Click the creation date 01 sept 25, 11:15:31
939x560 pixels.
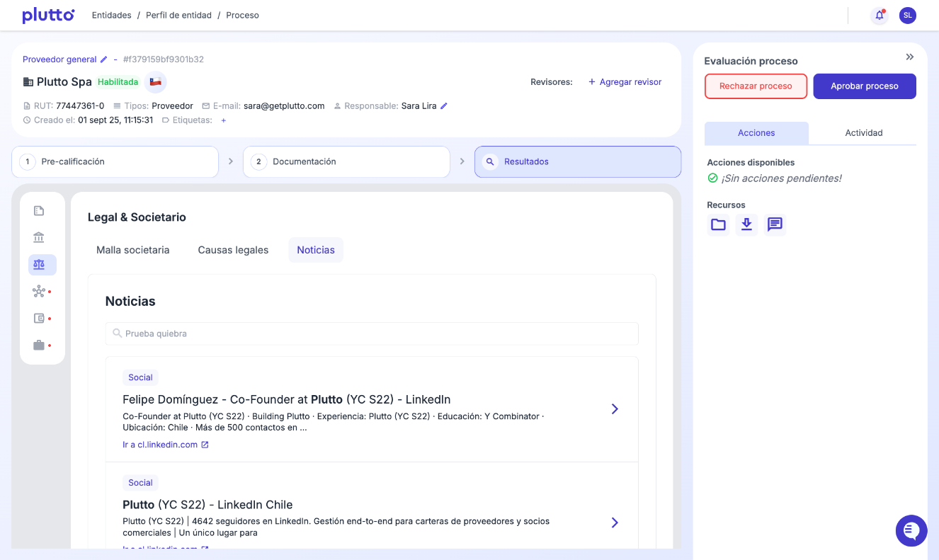(115, 120)
